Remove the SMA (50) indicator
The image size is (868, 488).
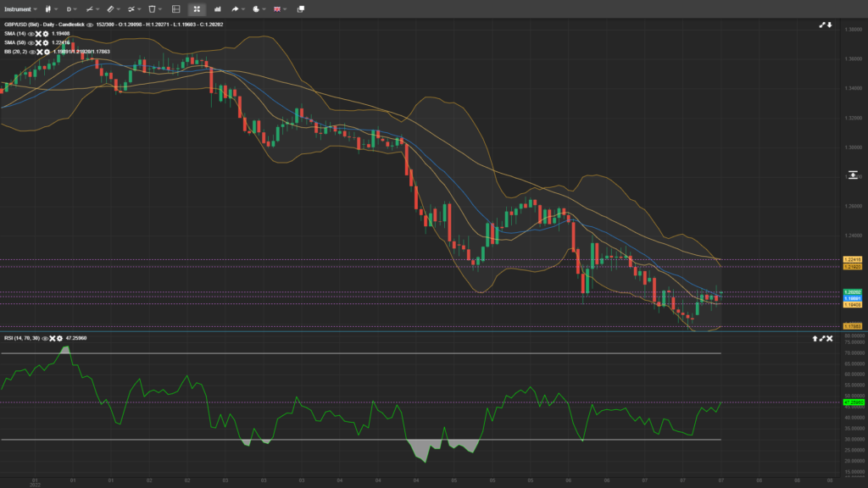[x=37, y=42]
